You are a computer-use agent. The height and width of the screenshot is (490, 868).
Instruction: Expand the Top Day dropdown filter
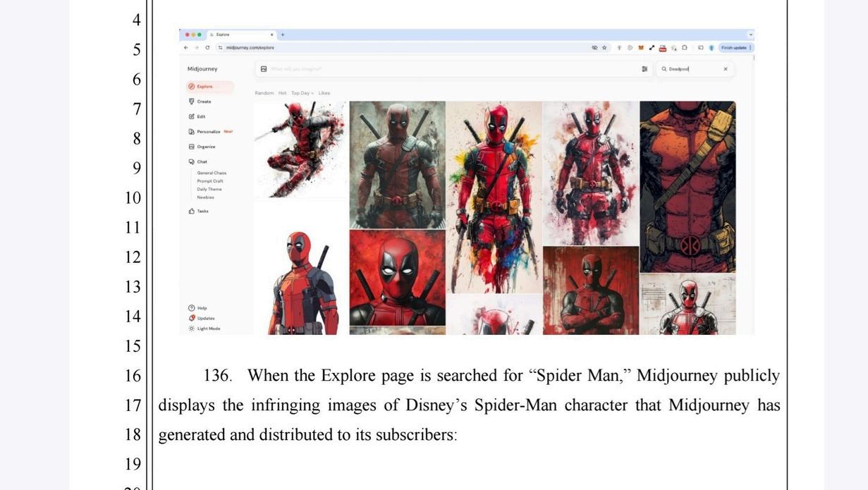pos(302,93)
